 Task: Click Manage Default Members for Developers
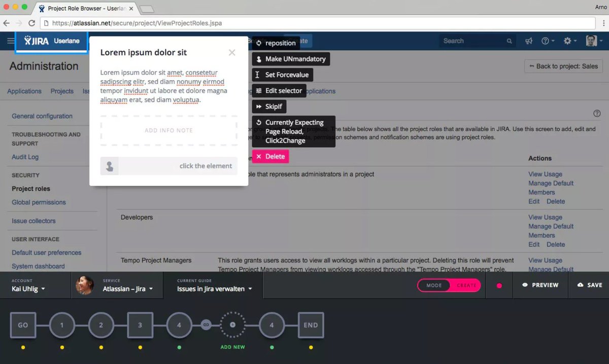[551, 231]
